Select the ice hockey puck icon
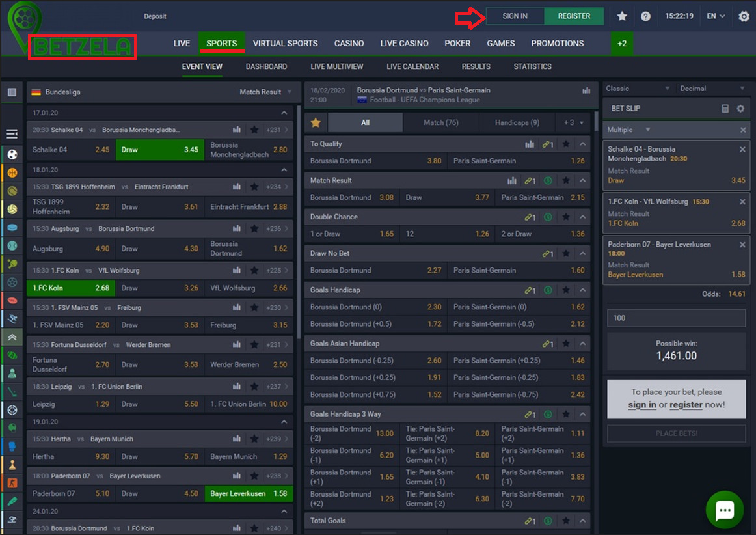 pos(12,227)
